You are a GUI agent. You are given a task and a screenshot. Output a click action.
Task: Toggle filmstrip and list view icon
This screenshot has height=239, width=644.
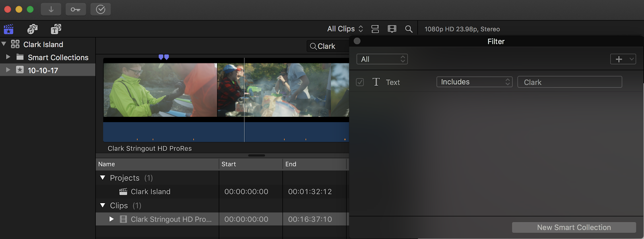pyautogui.click(x=375, y=29)
